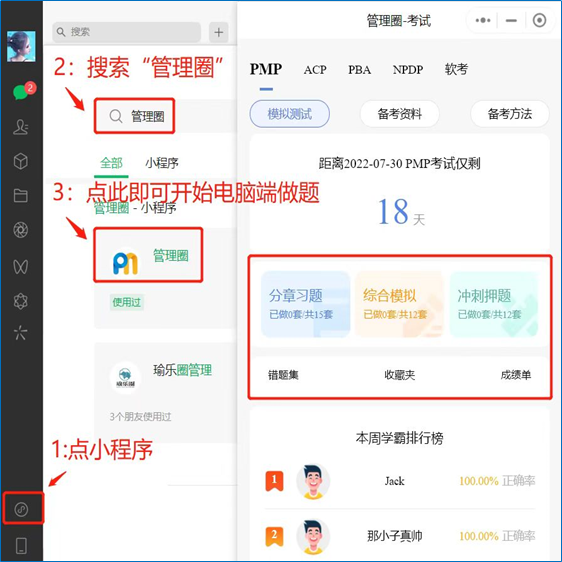Open the folder files icon in sidebar
This screenshot has width=562, height=562.
click(21, 195)
